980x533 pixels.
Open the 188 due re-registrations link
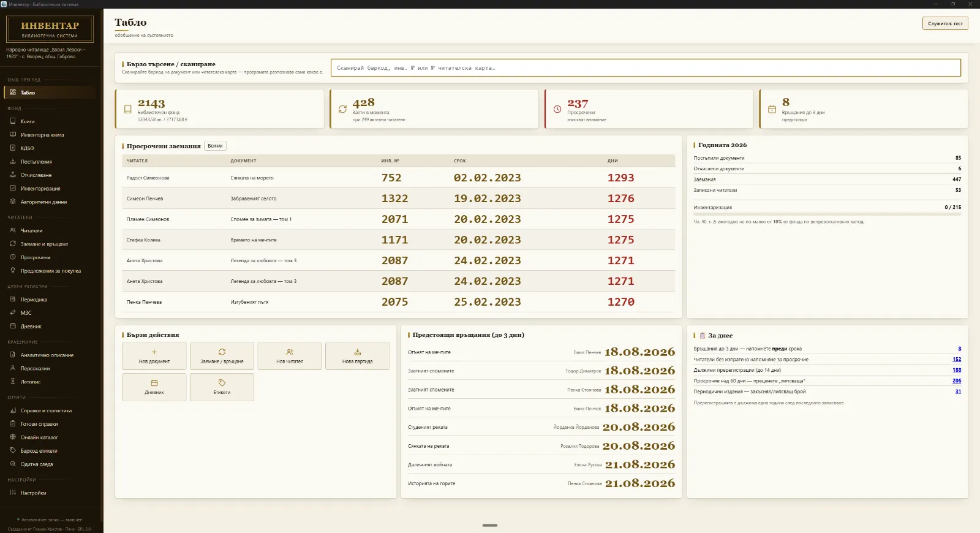tap(957, 370)
